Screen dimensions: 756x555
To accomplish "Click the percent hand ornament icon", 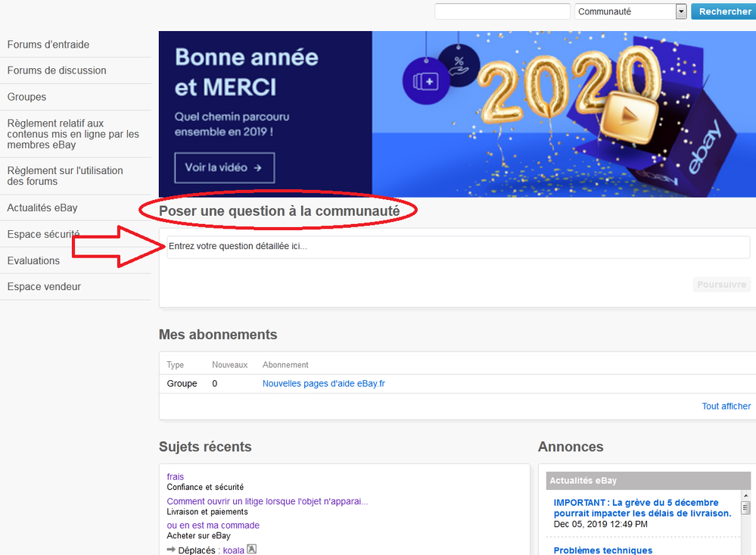I will coord(459,66).
